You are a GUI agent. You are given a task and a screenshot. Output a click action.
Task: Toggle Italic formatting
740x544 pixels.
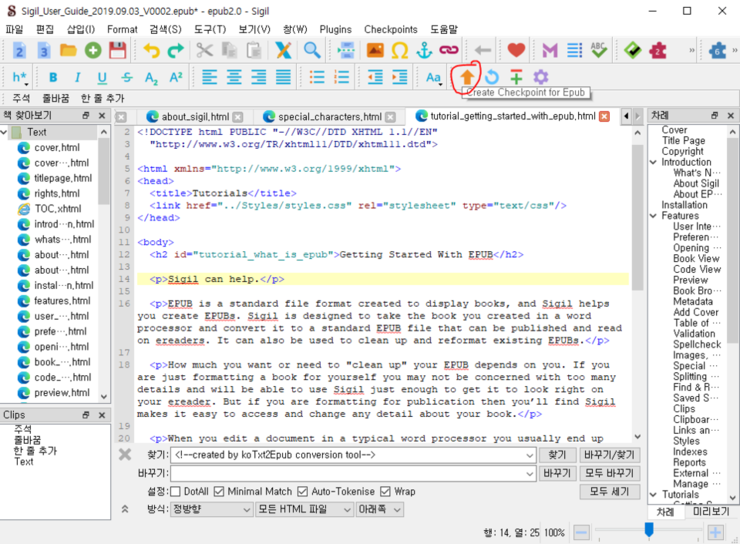77,77
